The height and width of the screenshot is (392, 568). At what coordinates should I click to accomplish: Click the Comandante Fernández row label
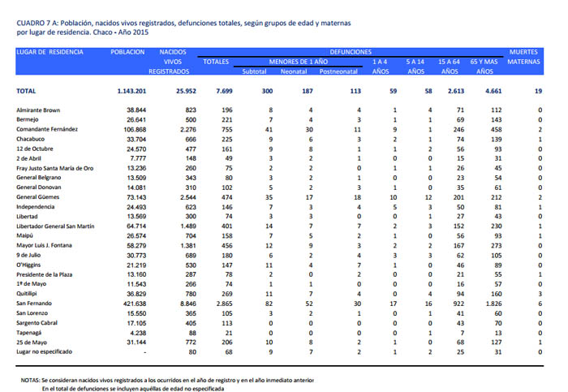[48, 129]
